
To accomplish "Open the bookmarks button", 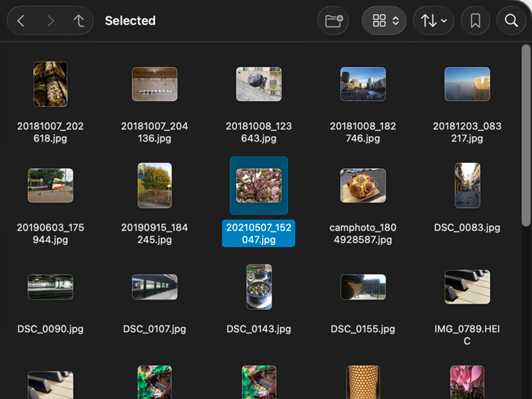I will pos(475,21).
